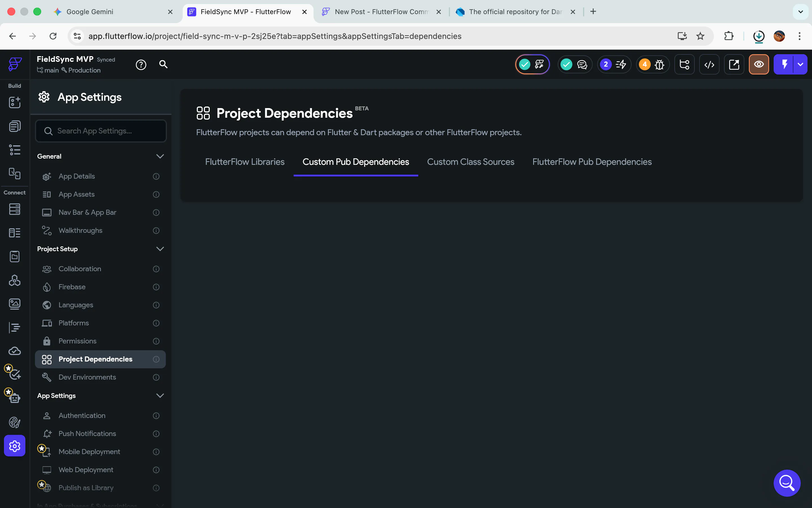
Task: Open Mobile Deployment settings item
Action: (100, 452)
